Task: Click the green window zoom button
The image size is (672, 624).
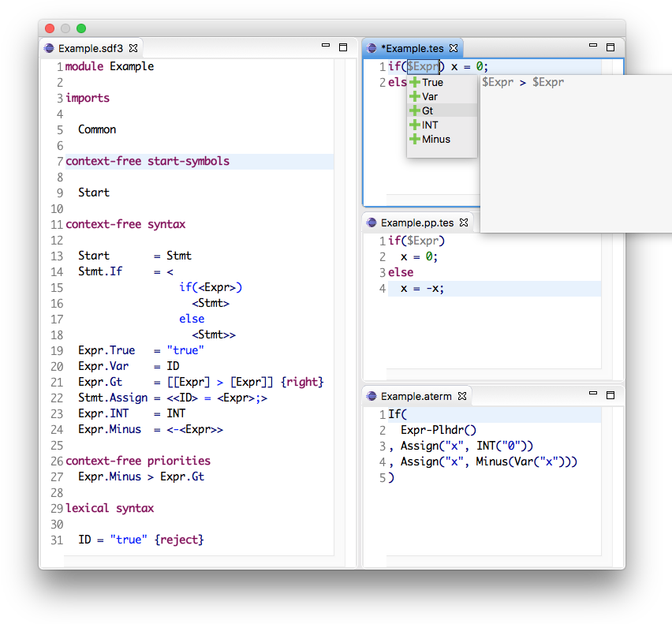Action: [x=81, y=28]
